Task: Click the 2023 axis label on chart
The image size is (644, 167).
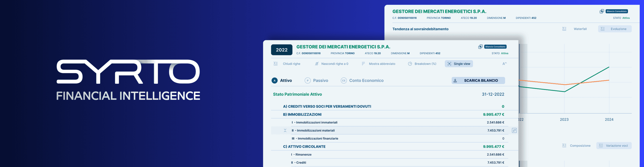Action: tap(564, 119)
